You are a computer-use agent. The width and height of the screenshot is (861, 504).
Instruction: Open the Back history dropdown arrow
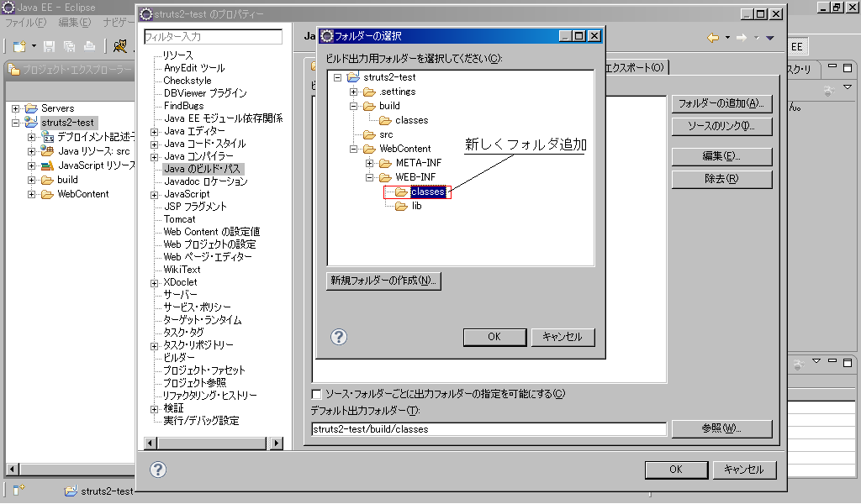click(727, 38)
